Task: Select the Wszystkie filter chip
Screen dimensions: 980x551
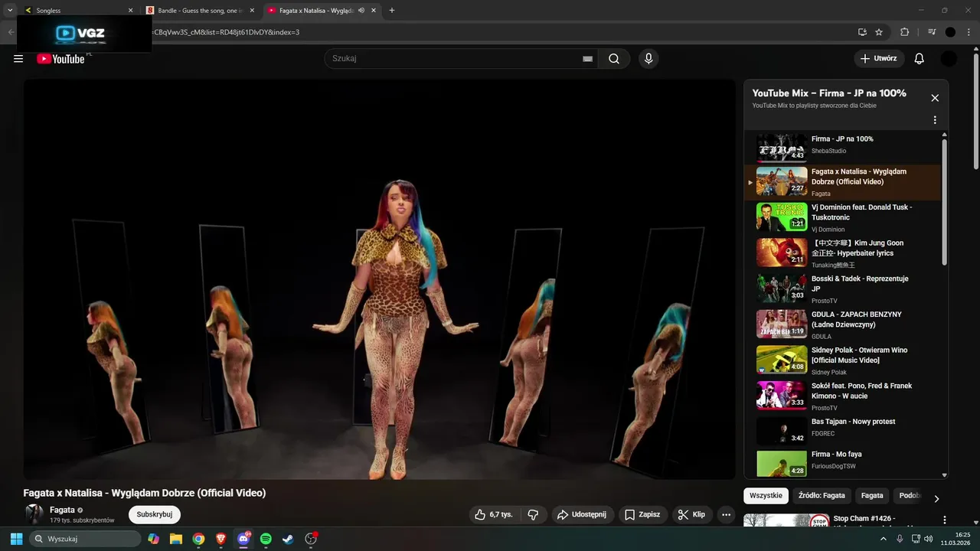Action: pyautogui.click(x=766, y=496)
